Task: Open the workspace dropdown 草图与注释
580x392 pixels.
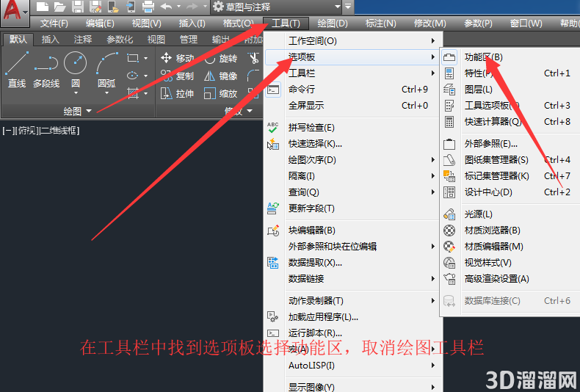Action: 276,7
